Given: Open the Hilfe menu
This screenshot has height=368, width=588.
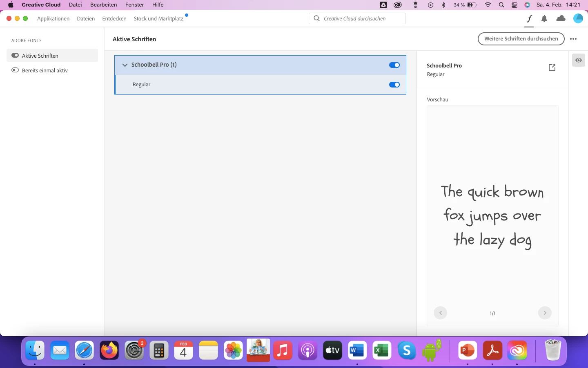Looking at the screenshot, I should coord(158,5).
